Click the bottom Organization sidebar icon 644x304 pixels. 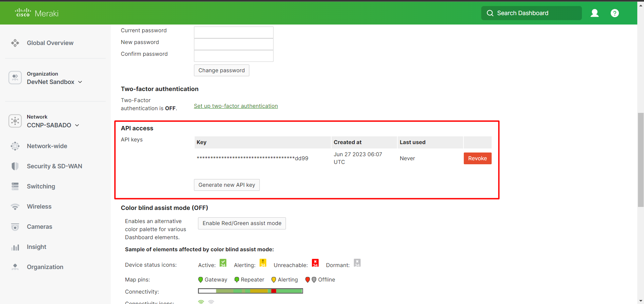(15, 267)
